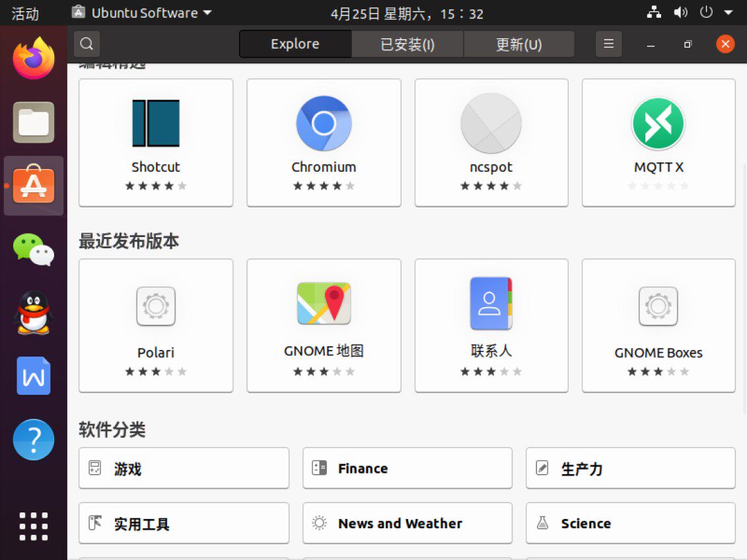Click Ubuntu Software icon in the dock
This screenshot has height=560, width=747.
(33, 185)
